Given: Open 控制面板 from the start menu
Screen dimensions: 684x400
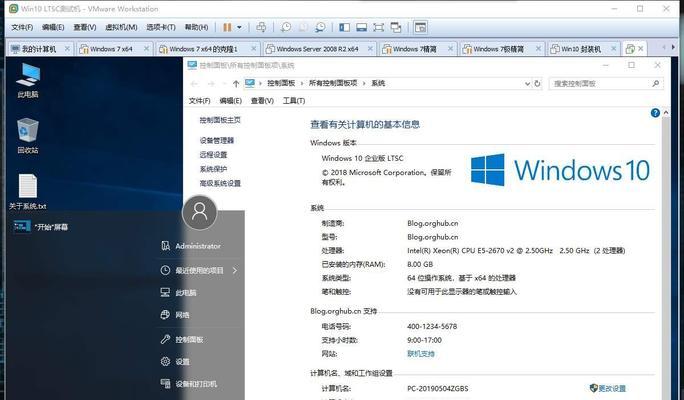Looking at the screenshot, I should point(182,339).
